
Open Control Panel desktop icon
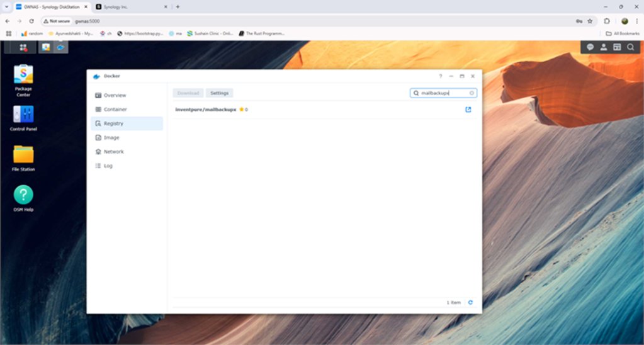23,118
